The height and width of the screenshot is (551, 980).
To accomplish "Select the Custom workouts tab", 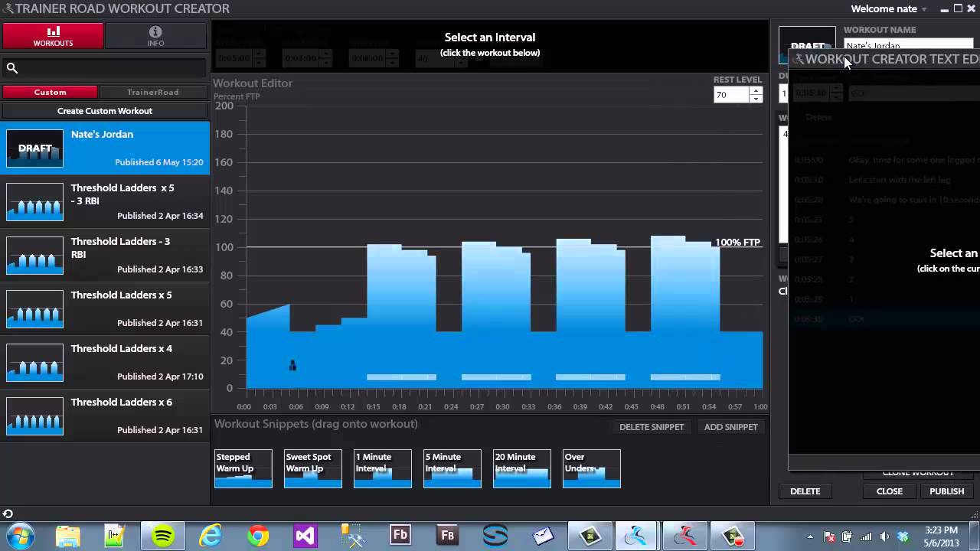I will (51, 92).
